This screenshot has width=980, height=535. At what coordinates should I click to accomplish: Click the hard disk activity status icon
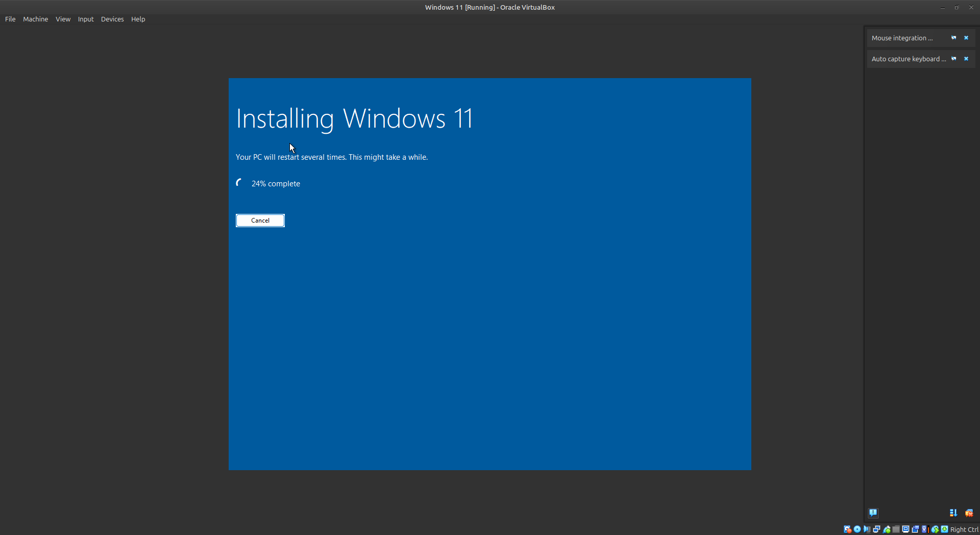[x=847, y=529]
